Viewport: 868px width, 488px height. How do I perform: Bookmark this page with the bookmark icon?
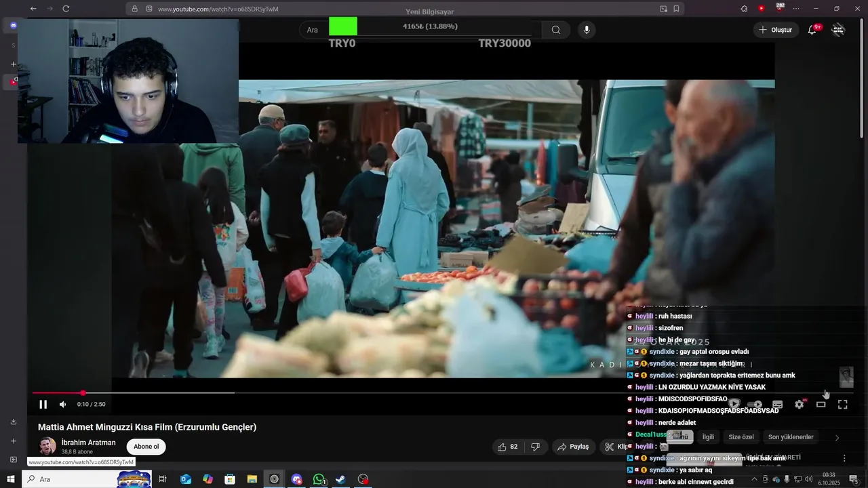coord(676,9)
